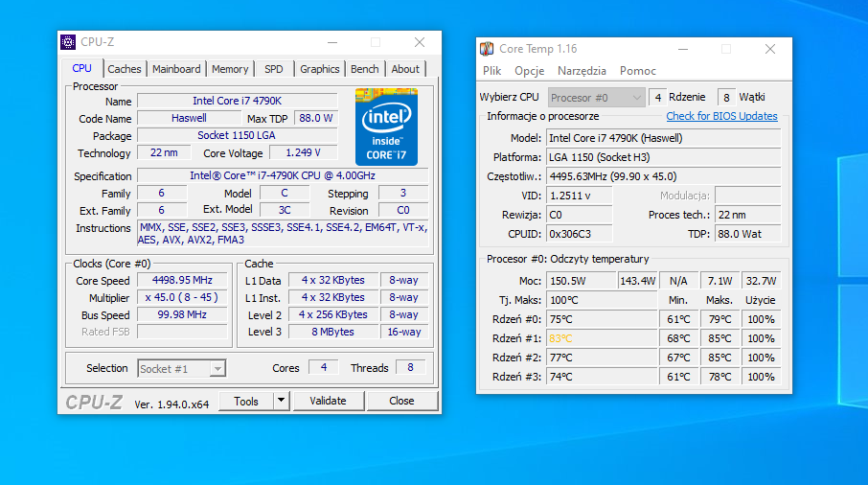Click the VID value 1.2511 v
The height and width of the screenshot is (485, 868).
pos(579,196)
